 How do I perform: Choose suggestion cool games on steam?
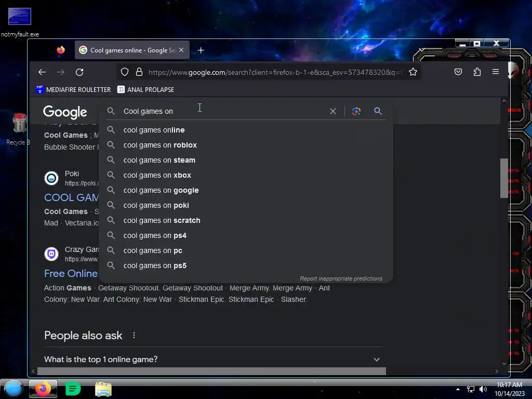pos(246,160)
